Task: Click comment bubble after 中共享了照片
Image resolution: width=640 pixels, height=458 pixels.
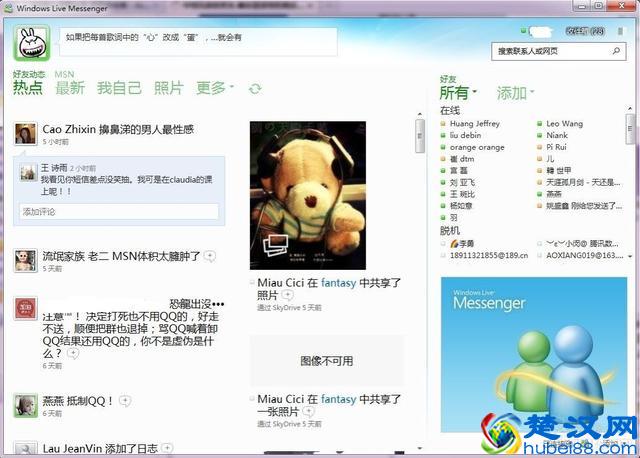Action: (x=287, y=295)
